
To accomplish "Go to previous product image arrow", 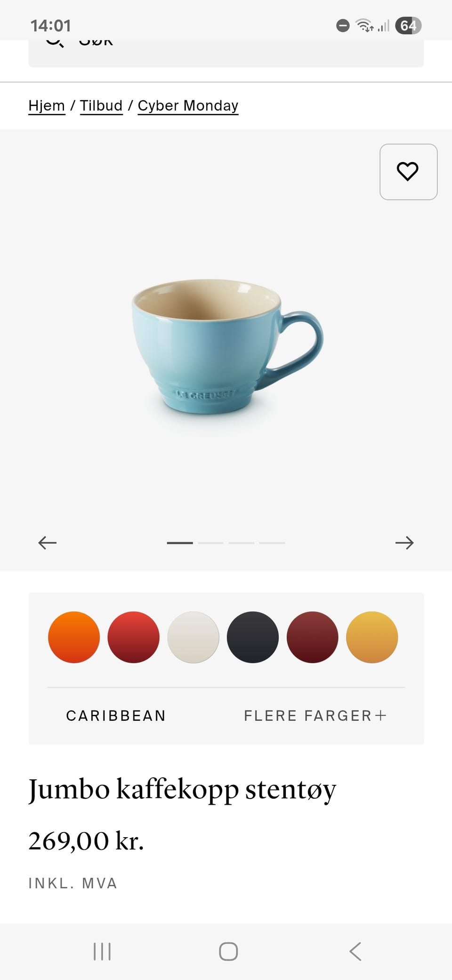I will coord(48,543).
